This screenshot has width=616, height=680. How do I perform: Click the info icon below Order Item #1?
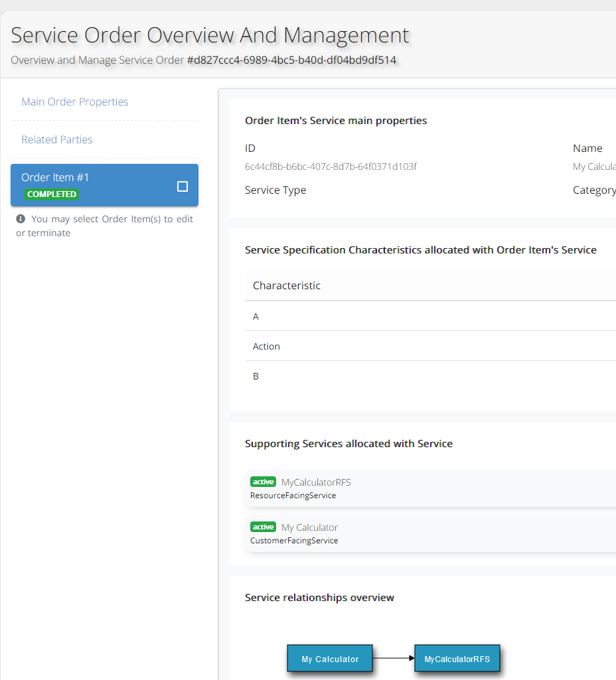click(21, 219)
